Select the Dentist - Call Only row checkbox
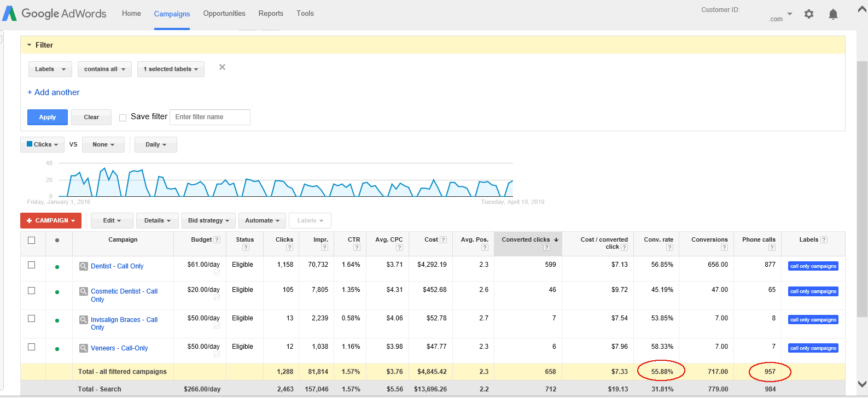This screenshot has width=868, height=398. click(x=32, y=265)
